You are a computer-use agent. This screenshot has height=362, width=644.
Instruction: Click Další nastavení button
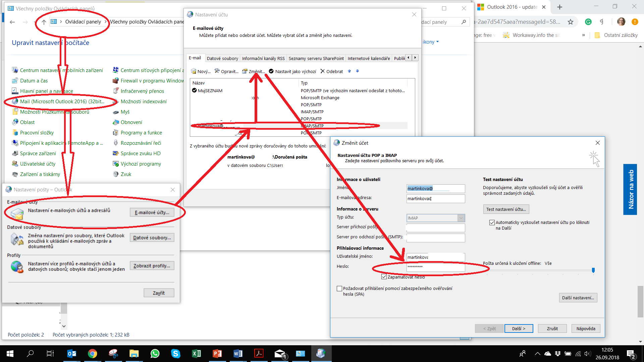coord(578,298)
